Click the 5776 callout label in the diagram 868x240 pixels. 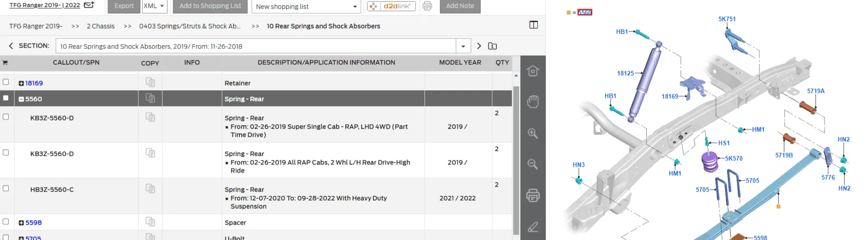pos(828,178)
